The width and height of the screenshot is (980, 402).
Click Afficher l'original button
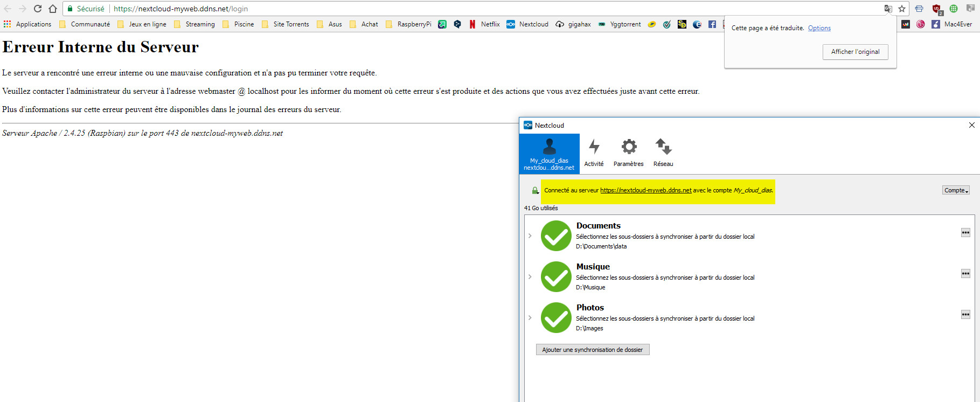click(855, 52)
